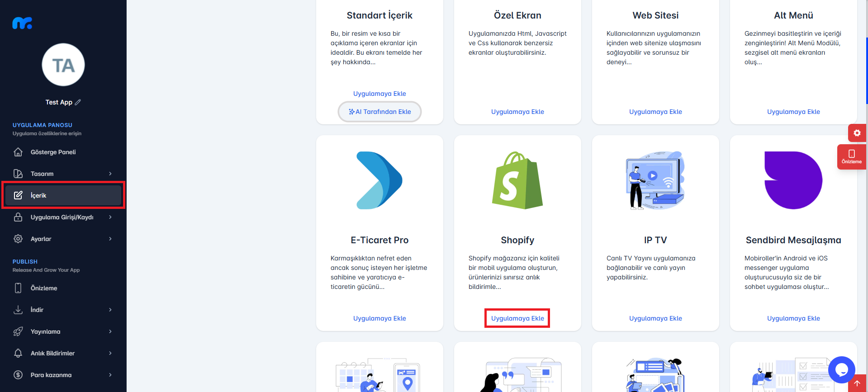Open the Önizleme sidebar menu item
This screenshot has width=868, height=392.
[x=63, y=288]
